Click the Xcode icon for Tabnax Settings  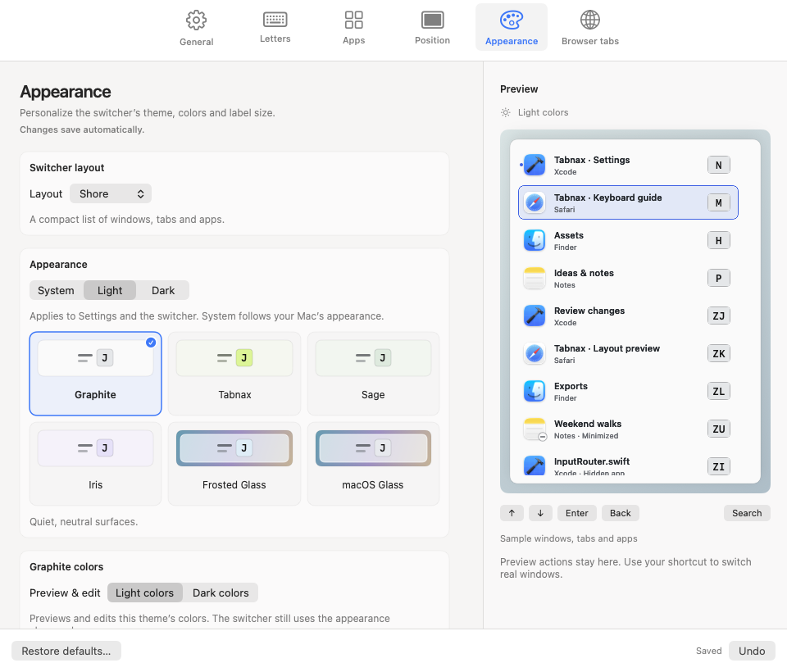[535, 165]
